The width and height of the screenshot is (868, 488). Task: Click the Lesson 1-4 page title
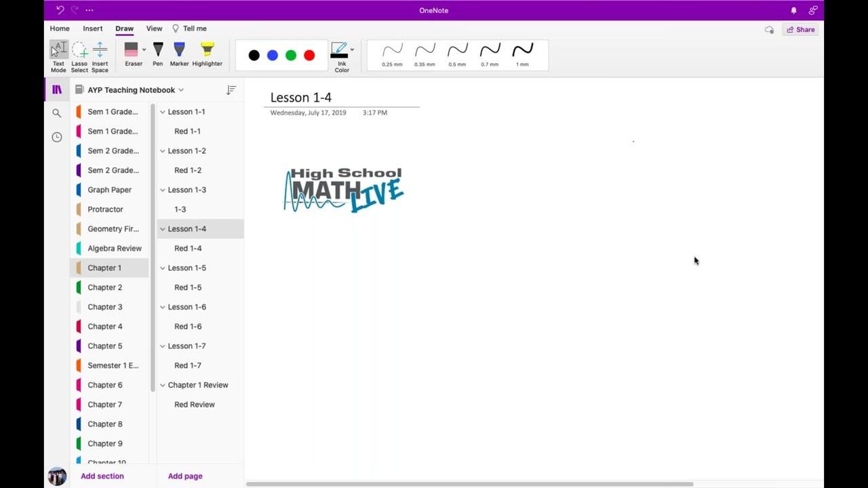point(301,98)
